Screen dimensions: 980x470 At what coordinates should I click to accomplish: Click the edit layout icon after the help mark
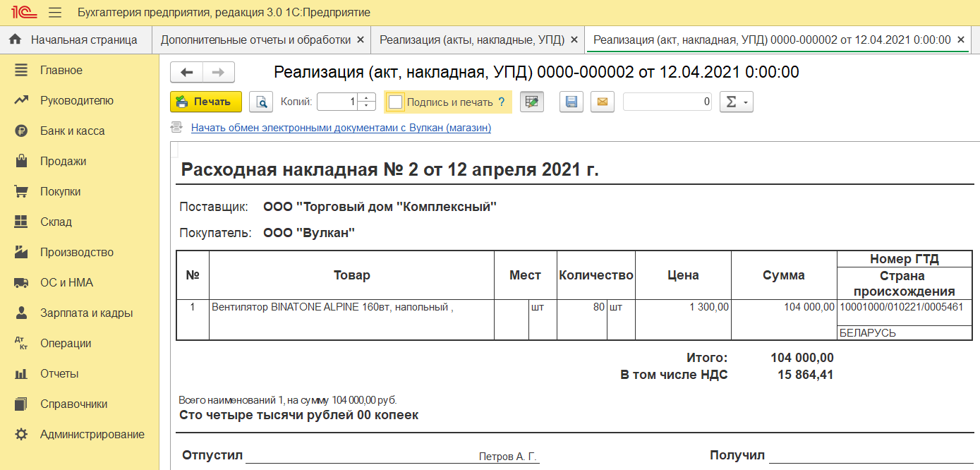click(532, 102)
